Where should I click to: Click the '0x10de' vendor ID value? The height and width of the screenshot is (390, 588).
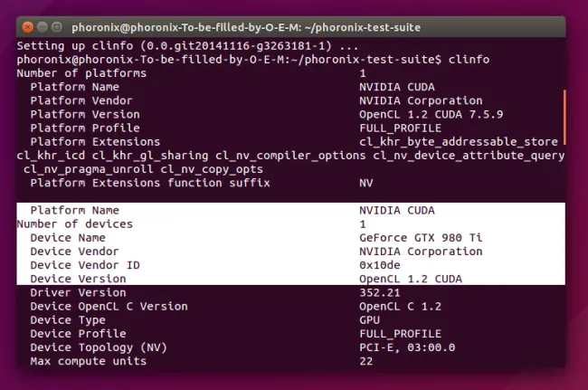click(x=380, y=265)
